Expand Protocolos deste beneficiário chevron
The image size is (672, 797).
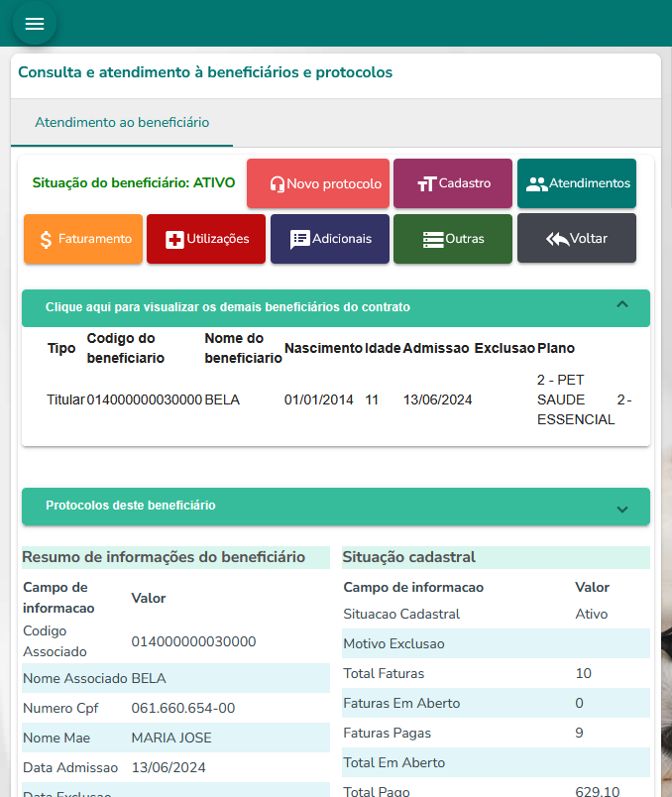pos(622,509)
